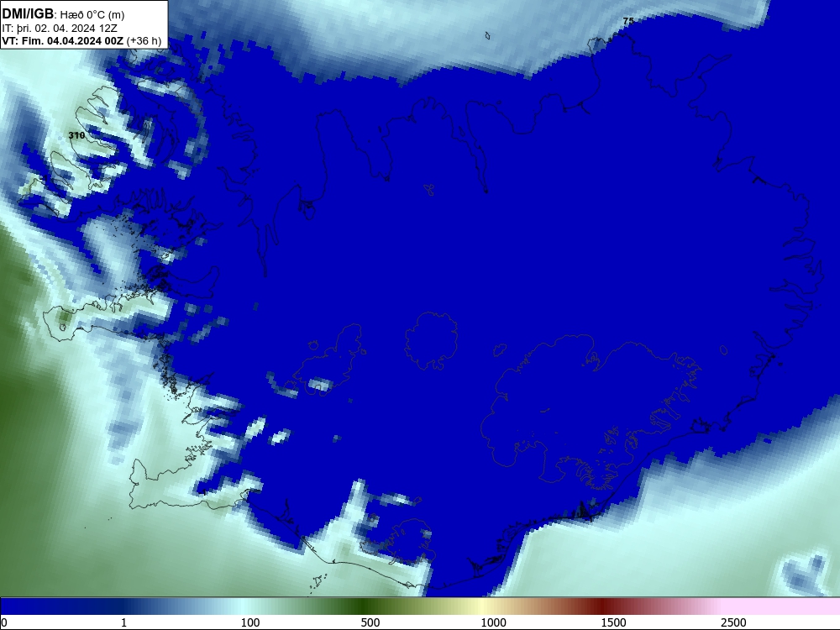Click the VT: Fim. 04.04.2024 00Z line
840x630 pixels.
click(81, 40)
